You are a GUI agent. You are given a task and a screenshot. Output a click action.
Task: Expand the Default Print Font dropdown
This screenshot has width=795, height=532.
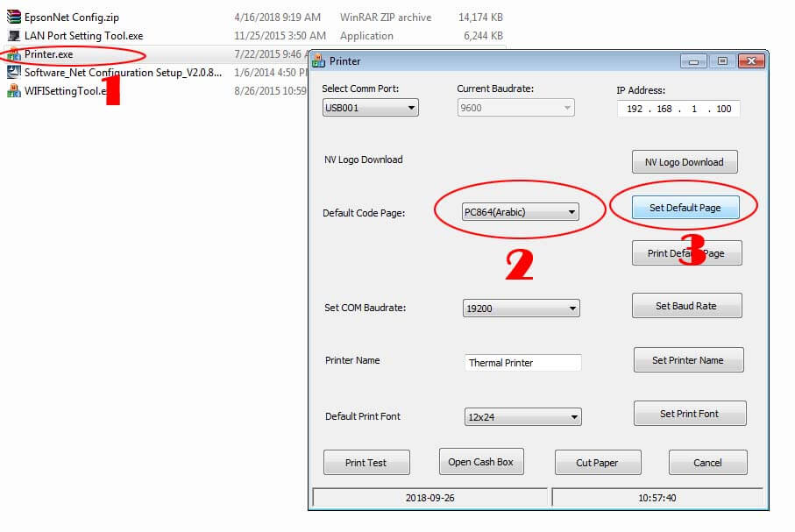522,417
